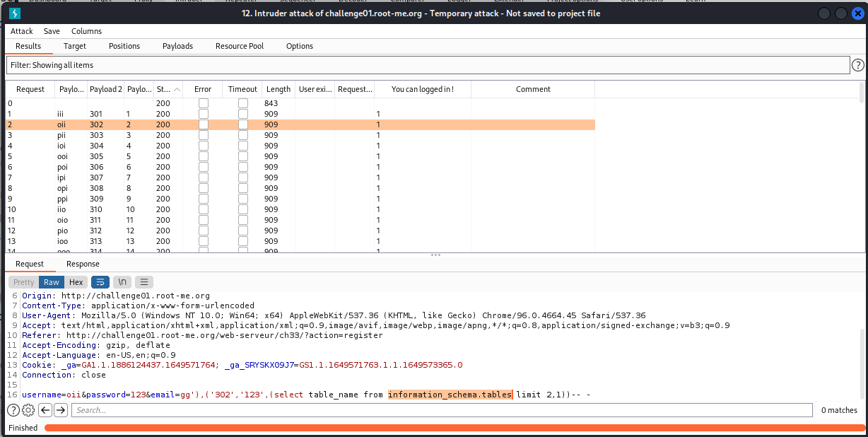Open the Save menu
This screenshot has width=868, height=437.
coord(52,31)
